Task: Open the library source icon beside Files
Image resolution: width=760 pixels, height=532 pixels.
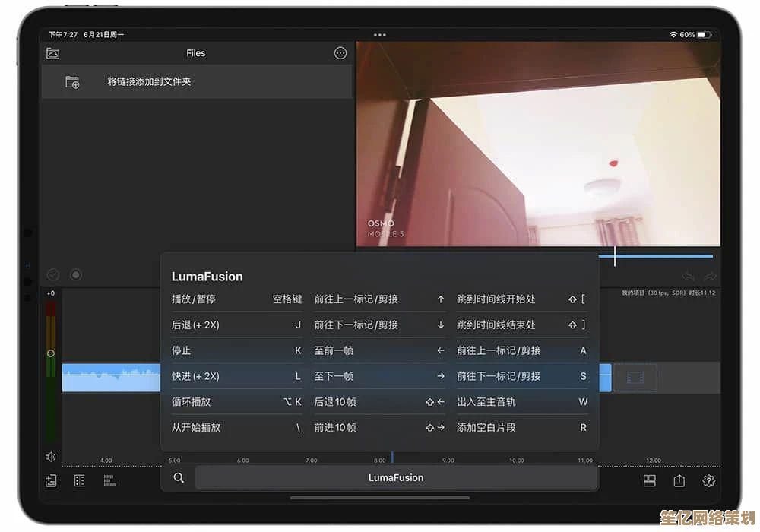Action: pos(53,53)
